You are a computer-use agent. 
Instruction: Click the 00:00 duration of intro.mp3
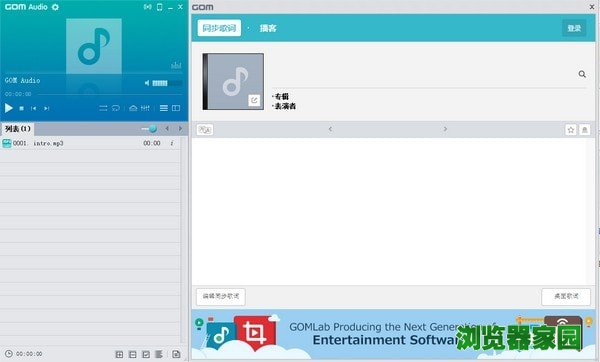pos(152,143)
